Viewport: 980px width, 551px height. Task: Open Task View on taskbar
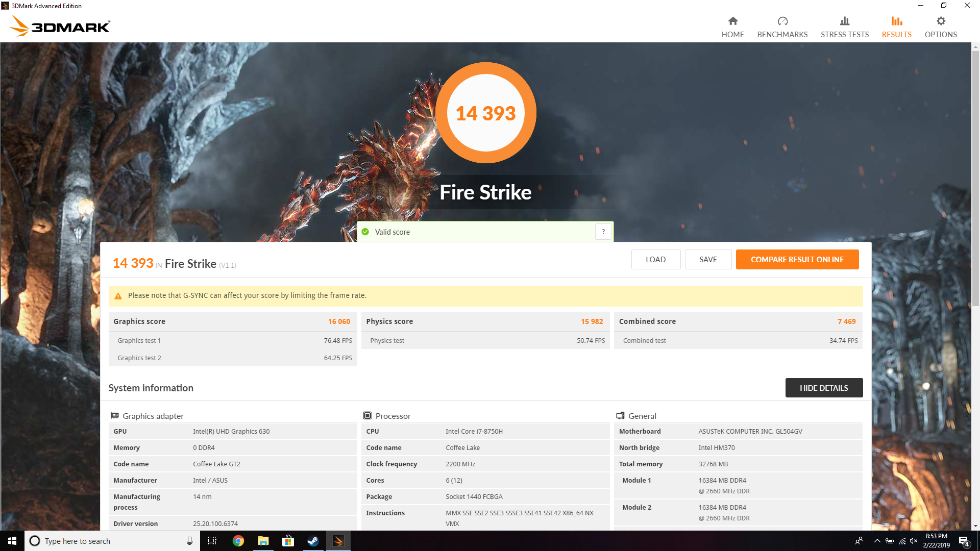point(212,541)
